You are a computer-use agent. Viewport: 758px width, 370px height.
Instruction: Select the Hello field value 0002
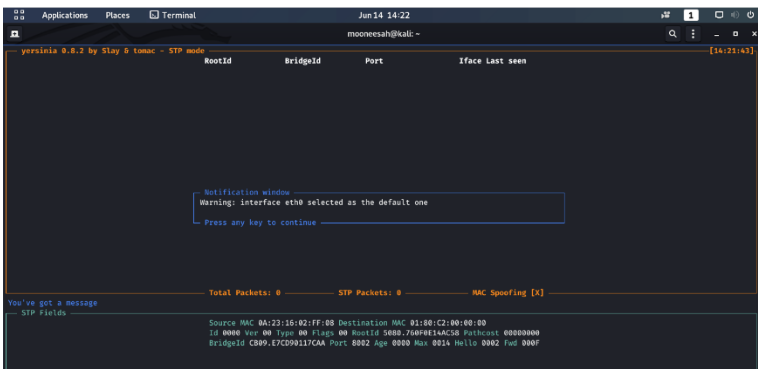click(x=491, y=343)
